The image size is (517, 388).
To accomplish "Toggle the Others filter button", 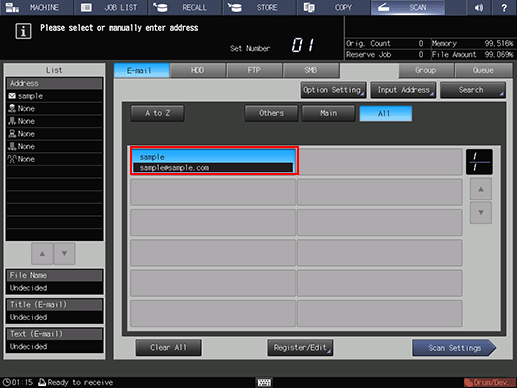I will tap(271, 114).
